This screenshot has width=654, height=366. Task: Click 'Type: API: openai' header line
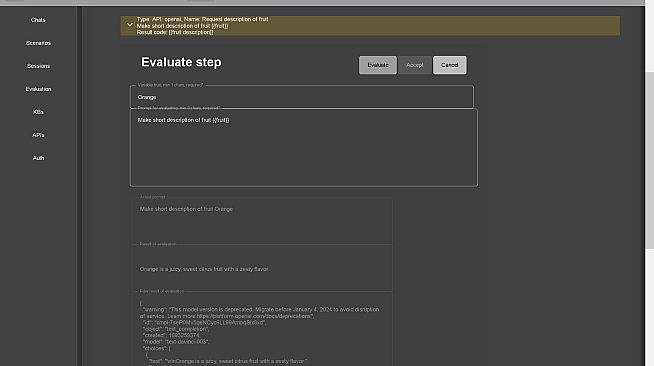[202, 19]
